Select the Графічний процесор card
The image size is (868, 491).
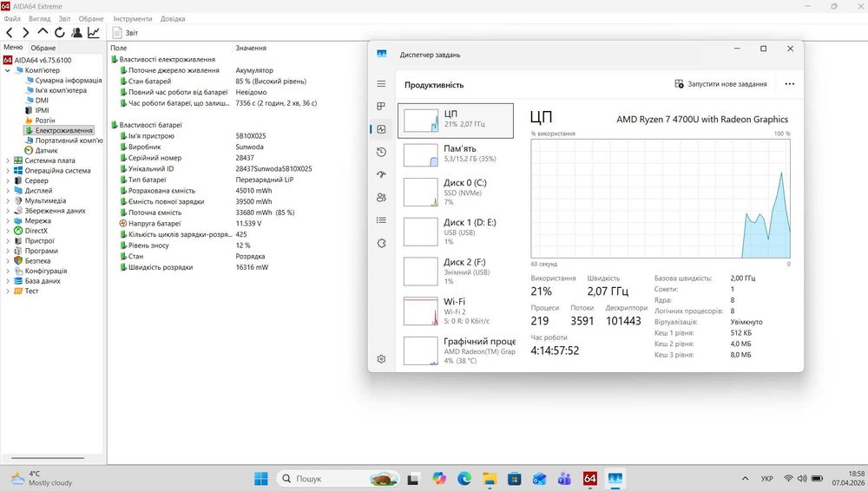[456, 350]
